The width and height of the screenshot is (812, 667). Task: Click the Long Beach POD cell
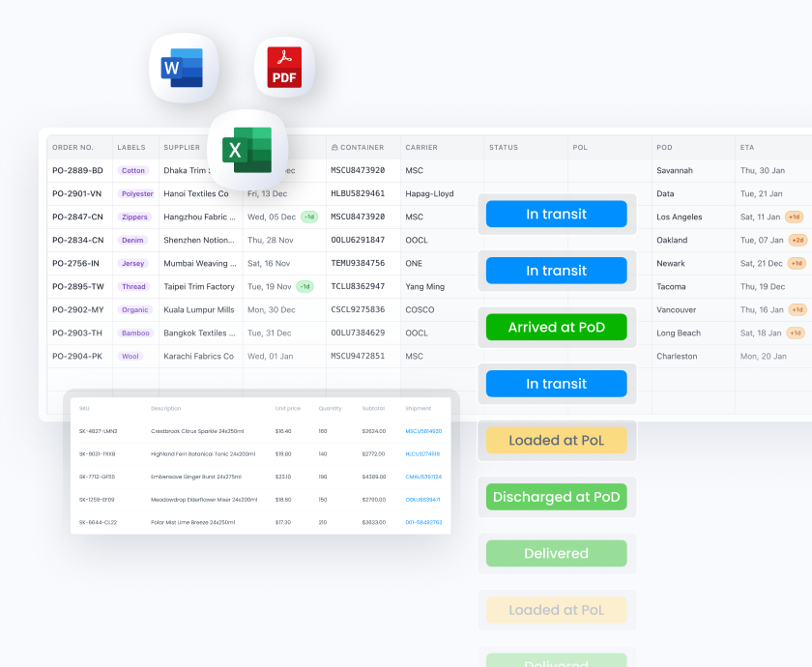click(x=679, y=333)
